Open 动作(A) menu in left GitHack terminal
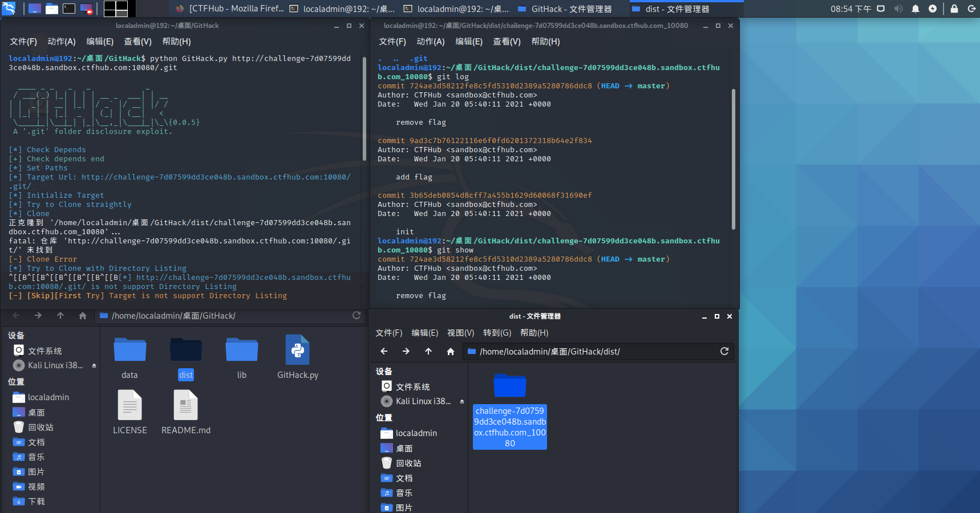 tap(62, 42)
